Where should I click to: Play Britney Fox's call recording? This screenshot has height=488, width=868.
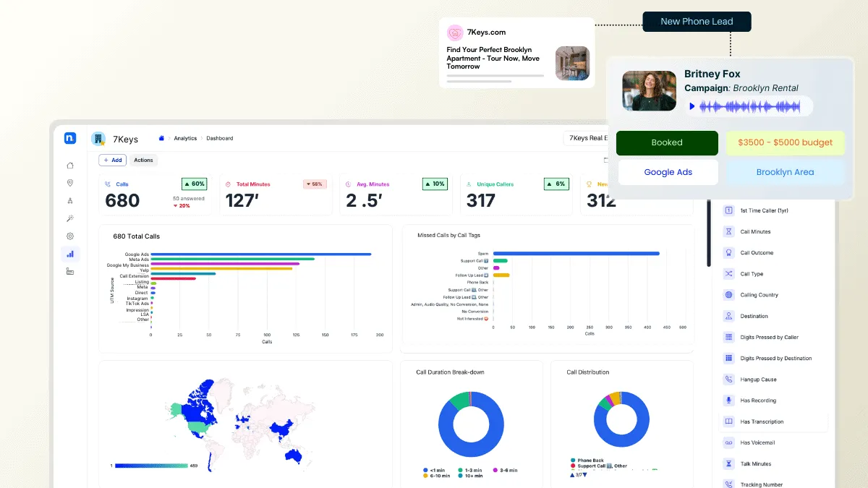tap(692, 107)
